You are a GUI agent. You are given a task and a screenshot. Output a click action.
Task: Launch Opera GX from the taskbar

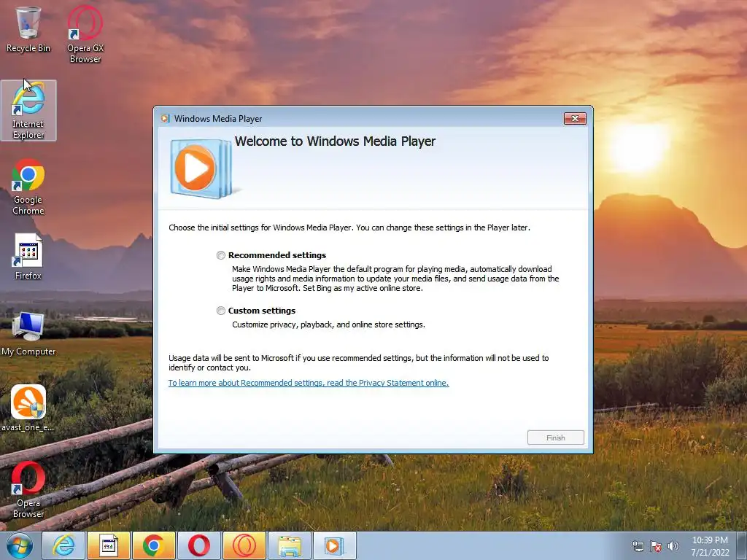point(244,545)
